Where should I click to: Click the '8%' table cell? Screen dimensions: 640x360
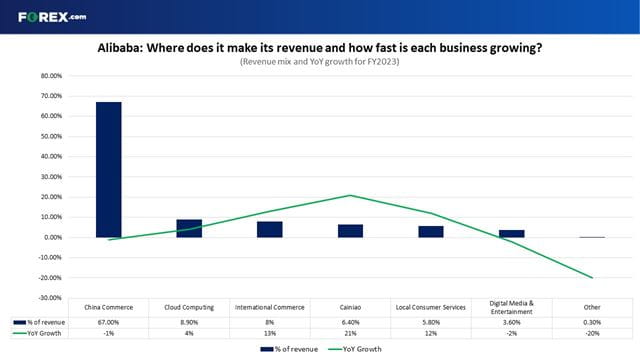[269, 322]
